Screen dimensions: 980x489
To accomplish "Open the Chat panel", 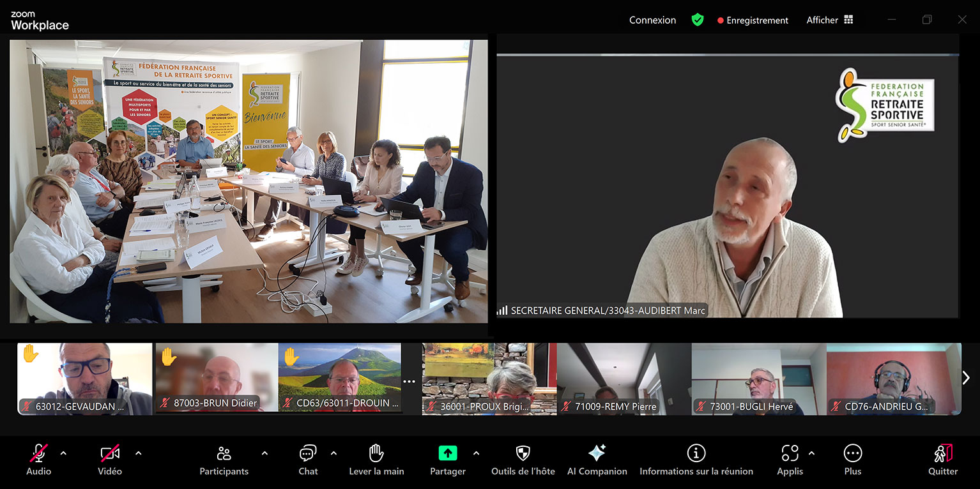I will [308, 454].
